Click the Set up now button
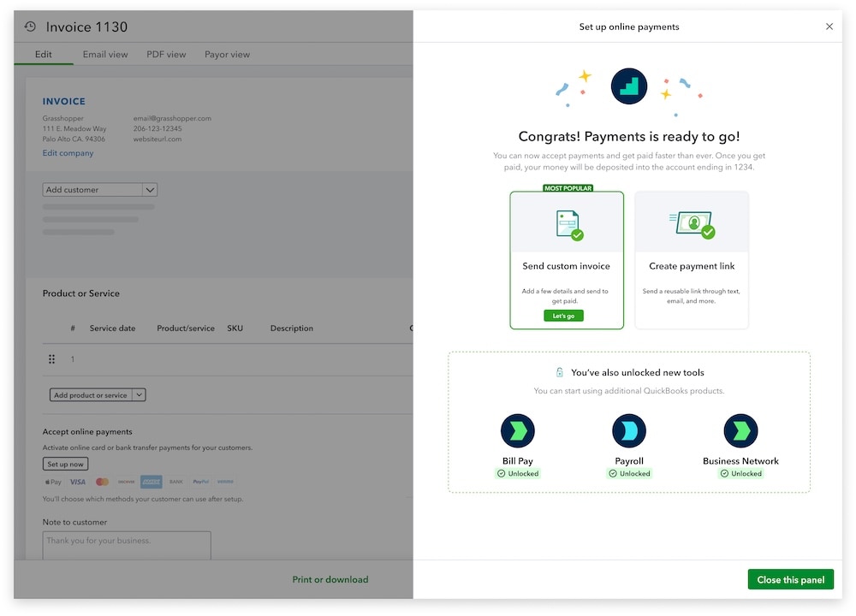 pos(65,463)
